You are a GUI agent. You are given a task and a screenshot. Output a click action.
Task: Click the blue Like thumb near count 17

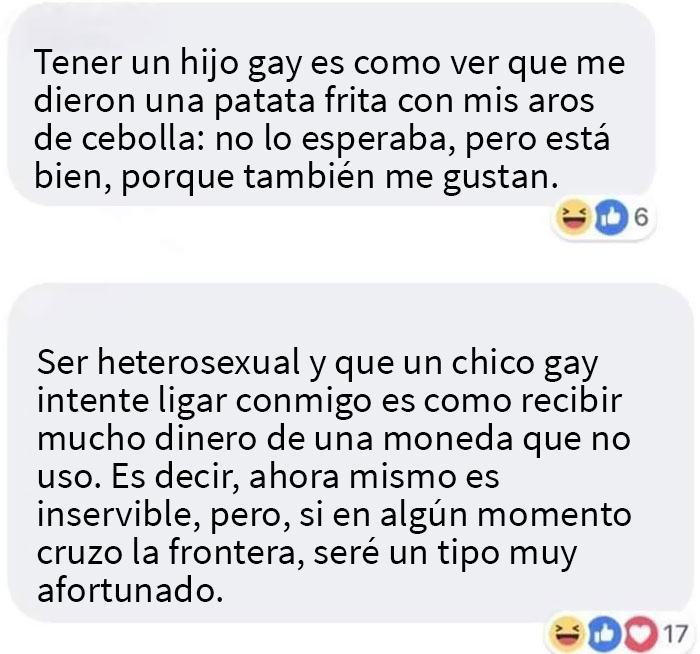click(x=604, y=633)
